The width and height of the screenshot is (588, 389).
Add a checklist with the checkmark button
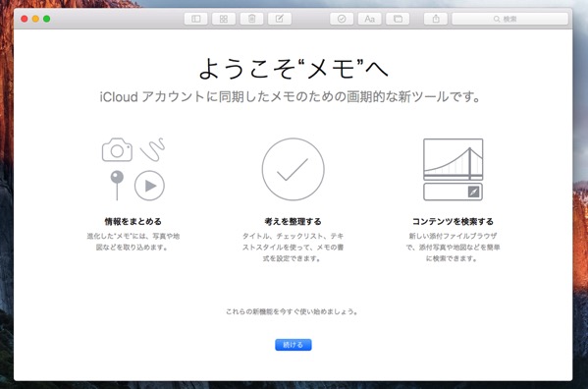(x=342, y=19)
